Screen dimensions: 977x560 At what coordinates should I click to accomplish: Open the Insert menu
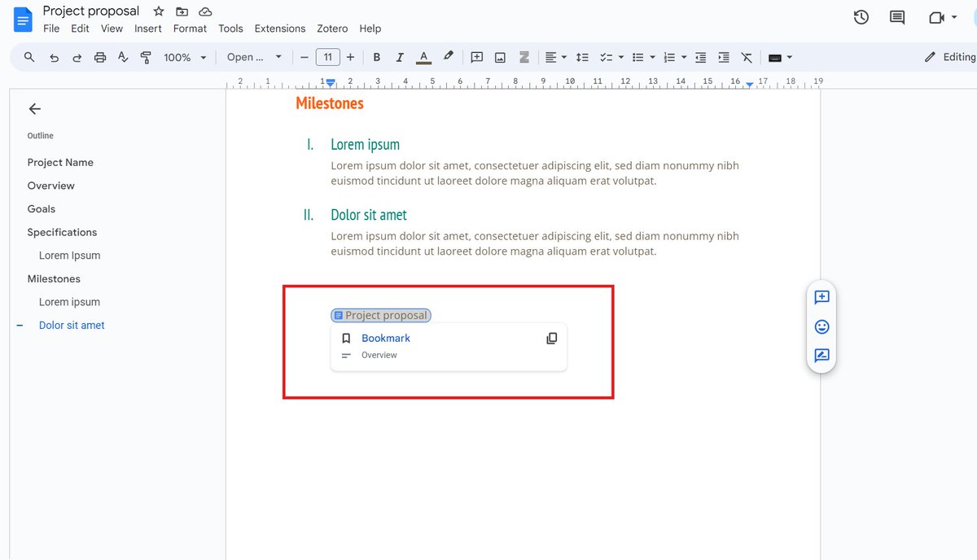pyautogui.click(x=148, y=28)
